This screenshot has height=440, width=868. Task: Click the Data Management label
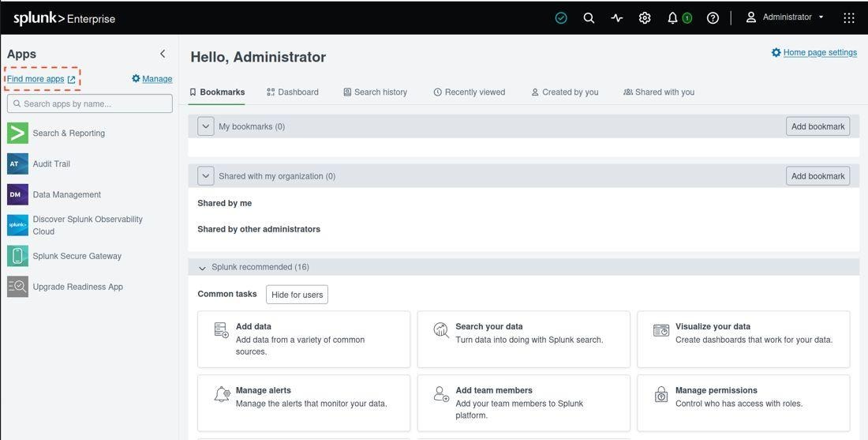67,194
